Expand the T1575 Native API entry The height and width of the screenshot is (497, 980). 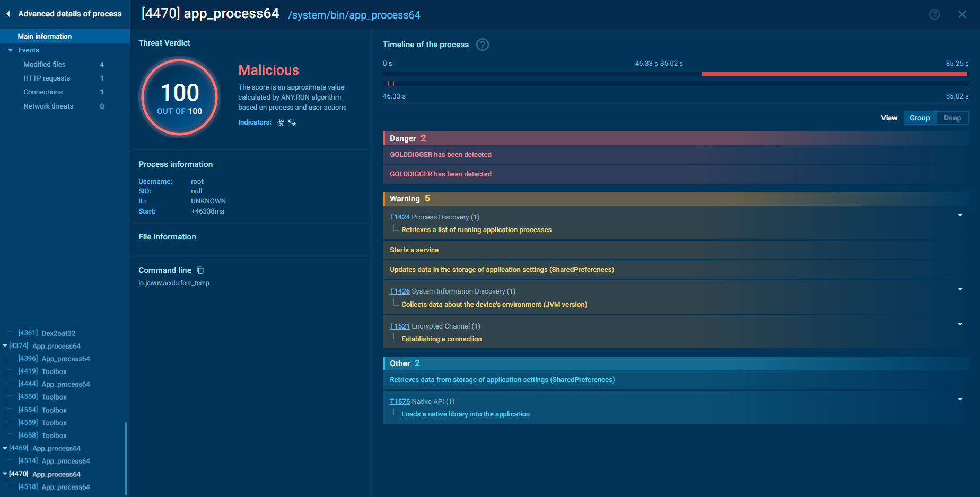coord(960,400)
